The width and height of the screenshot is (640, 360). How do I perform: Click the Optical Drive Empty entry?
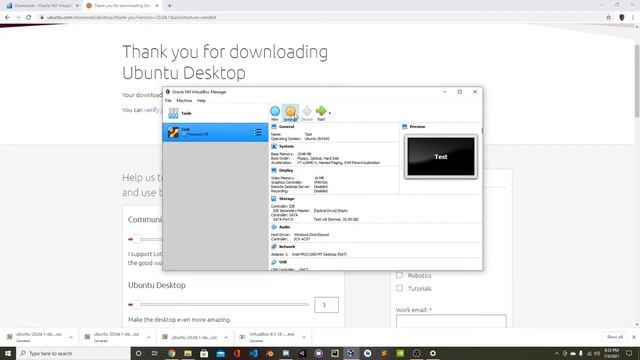[x=331, y=211]
